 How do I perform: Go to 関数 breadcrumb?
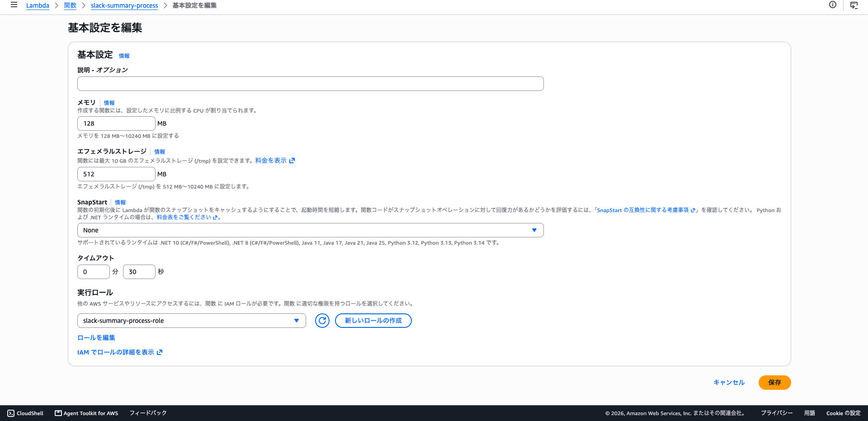(70, 5)
